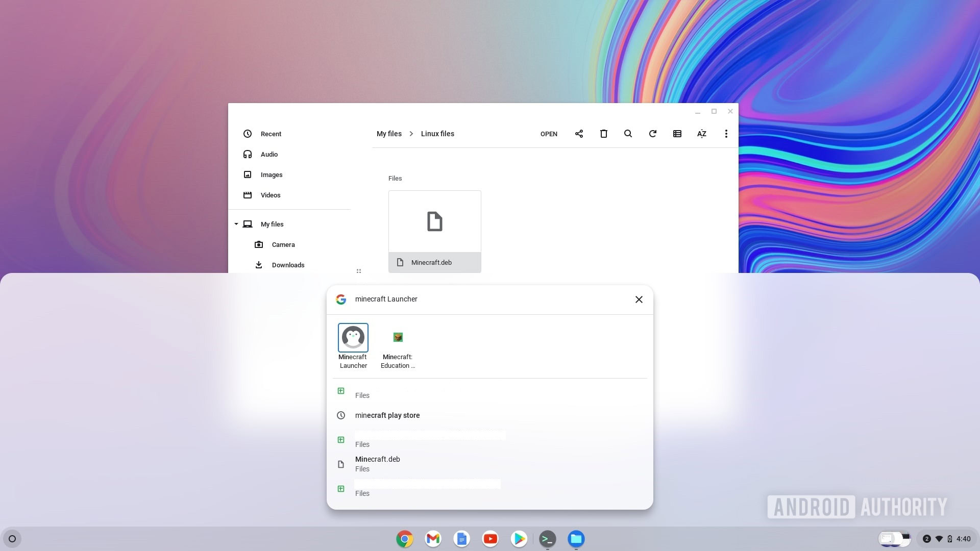Open Google Play Store in taskbar
Viewport: 980px width, 551px height.
518,538
